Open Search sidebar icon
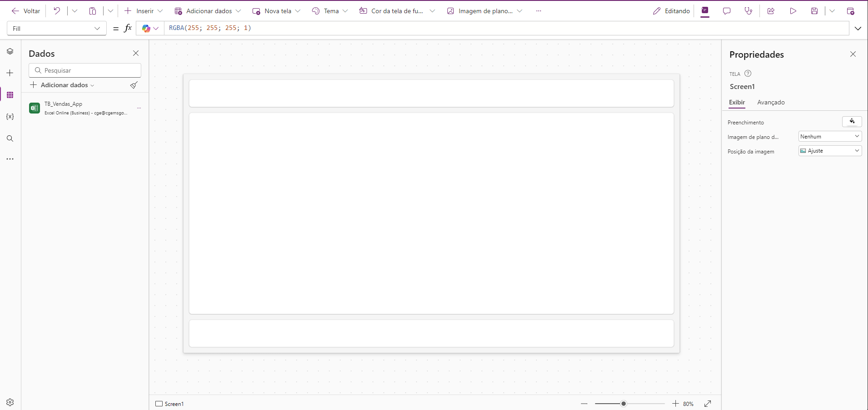This screenshot has width=868, height=410. pyautogui.click(x=10, y=138)
